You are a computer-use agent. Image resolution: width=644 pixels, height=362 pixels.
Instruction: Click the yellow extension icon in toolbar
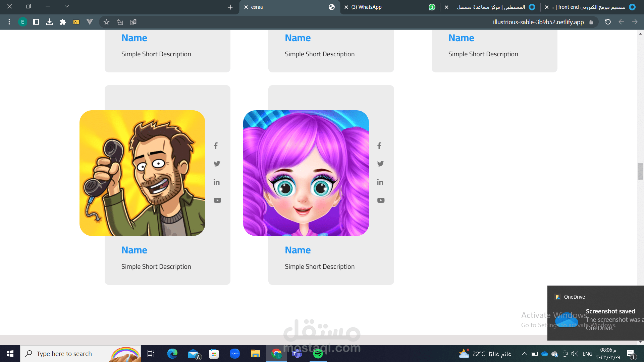point(76,22)
